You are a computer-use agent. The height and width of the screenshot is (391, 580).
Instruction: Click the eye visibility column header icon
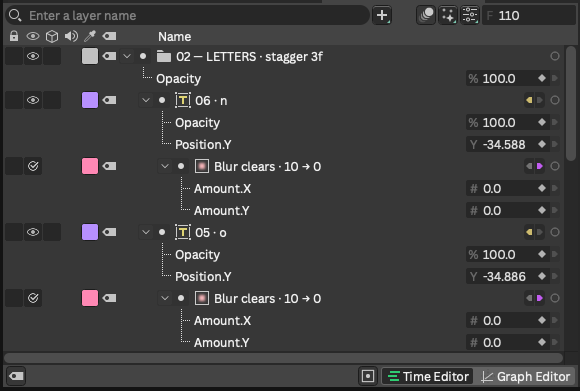click(x=33, y=36)
